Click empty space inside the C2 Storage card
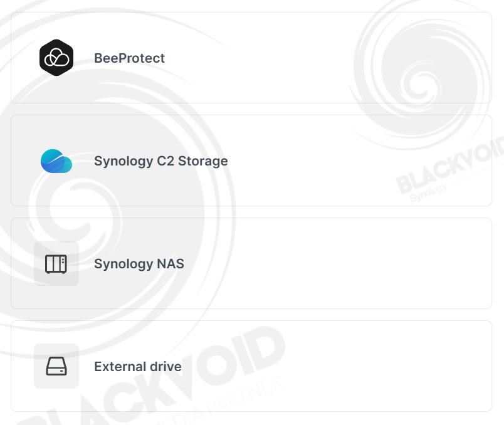 click(322, 160)
